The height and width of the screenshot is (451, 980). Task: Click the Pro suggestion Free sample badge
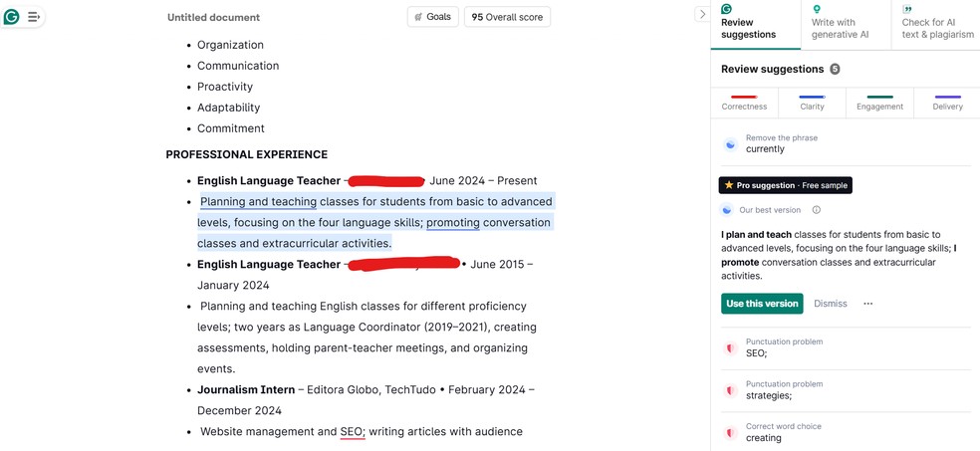tap(785, 185)
